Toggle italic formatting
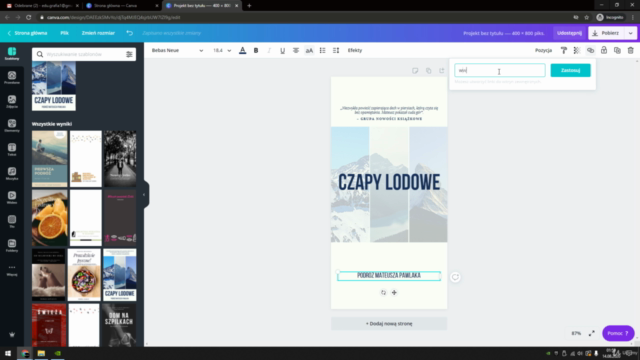The height and width of the screenshot is (360, 640). 269,50
